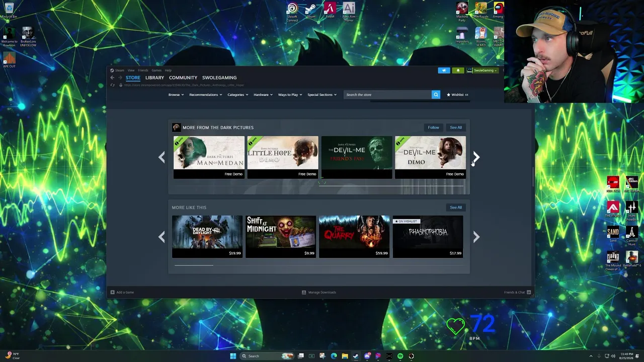Open the Friends menu
This screenshot has height=362, width=644.
point(143,70)
